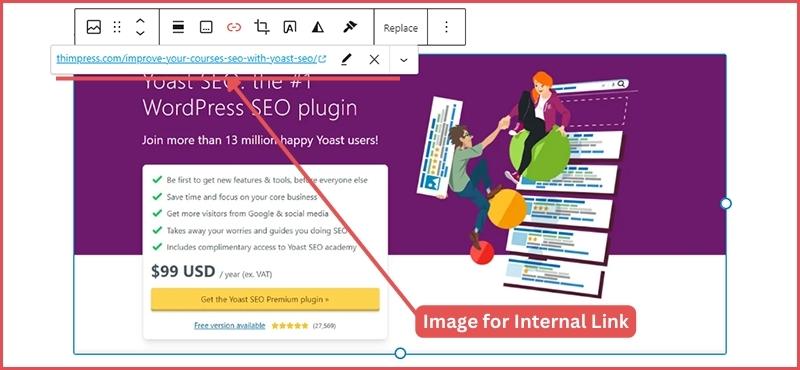
Task: Move block down with the down chevron
Action: (140, 33)
